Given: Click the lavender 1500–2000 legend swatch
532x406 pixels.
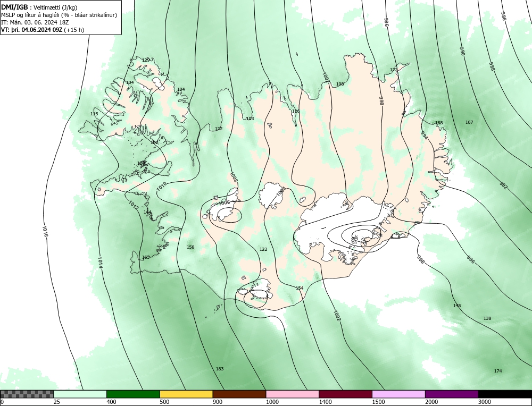Looking at the screenshot, I should click(398, 394).
